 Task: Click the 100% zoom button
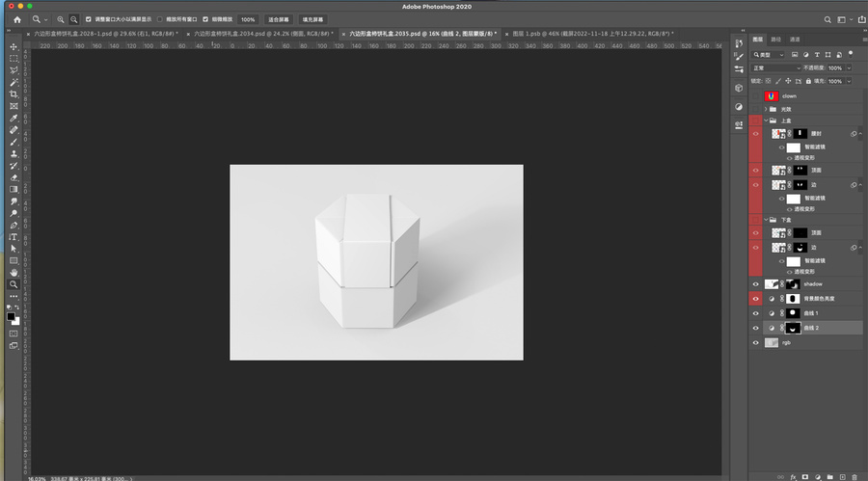click(248, 19)
